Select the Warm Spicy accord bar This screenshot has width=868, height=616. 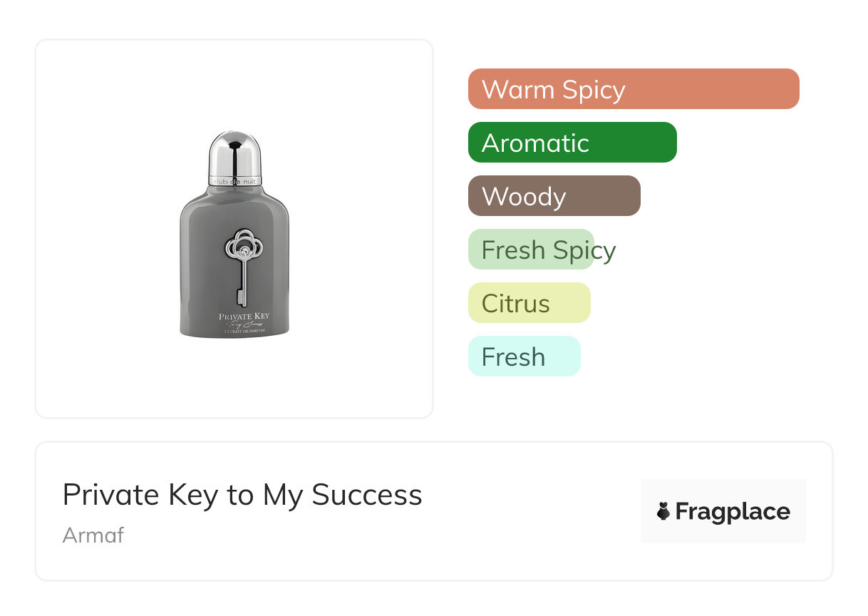[633, 89]
